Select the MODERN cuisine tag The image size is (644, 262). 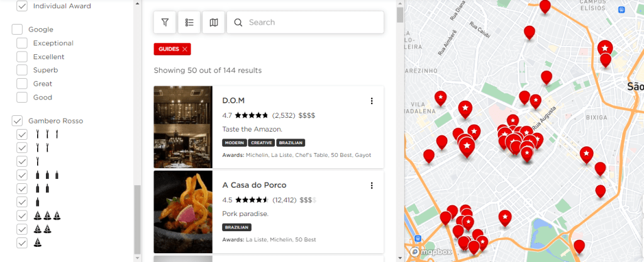(x=235, y=143)
